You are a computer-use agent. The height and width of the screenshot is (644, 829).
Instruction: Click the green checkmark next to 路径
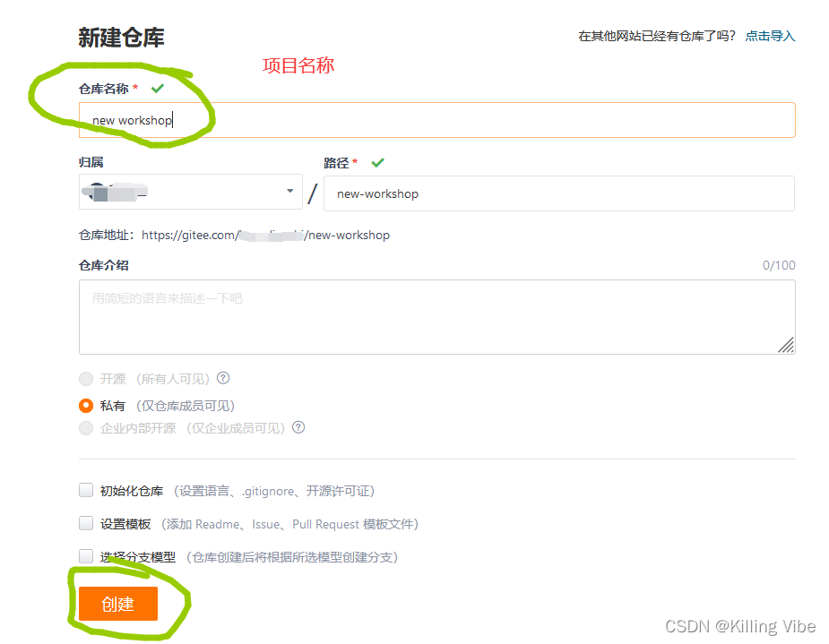pyautogui.click(x=376, y=162)
